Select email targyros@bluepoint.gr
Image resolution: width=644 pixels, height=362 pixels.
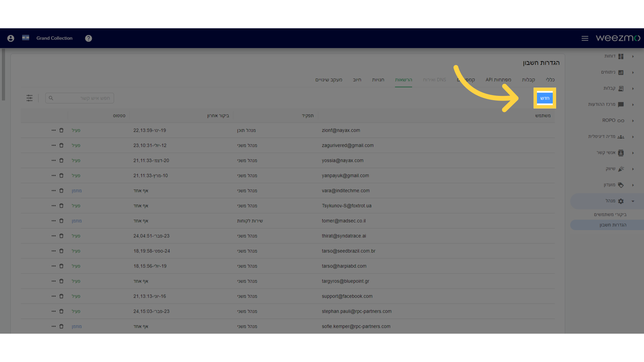pyautogui.click(x=345, y=281)
